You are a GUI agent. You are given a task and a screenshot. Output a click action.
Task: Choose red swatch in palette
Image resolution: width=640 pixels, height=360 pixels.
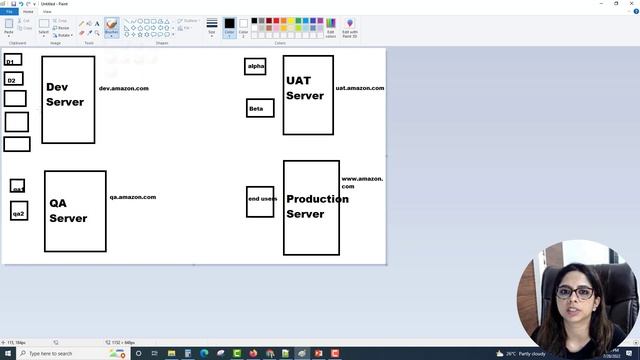(276, 20)
